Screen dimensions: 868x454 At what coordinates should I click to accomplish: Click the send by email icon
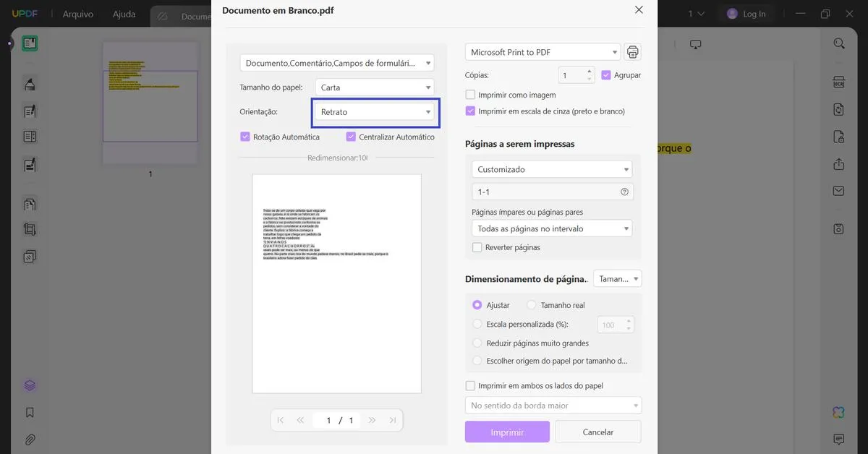[x=839, y=191]
